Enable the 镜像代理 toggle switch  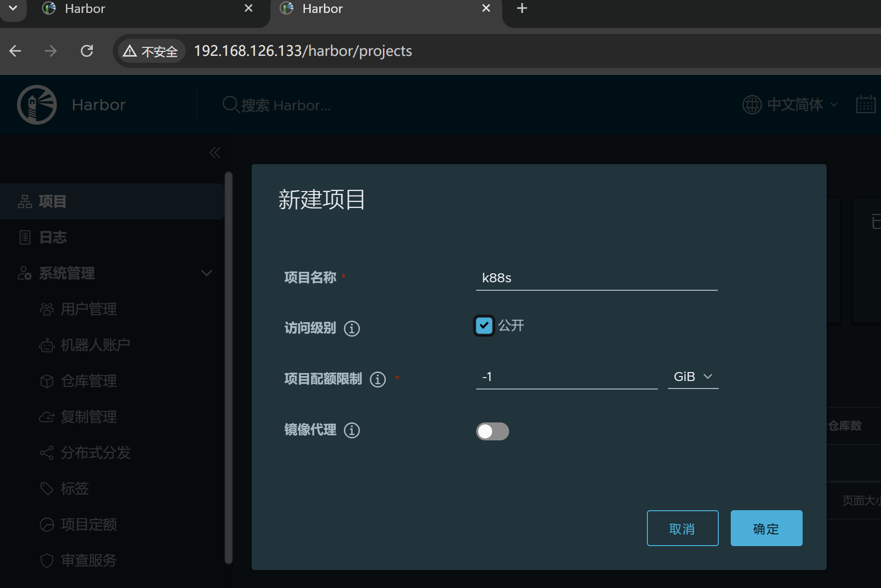click(492, 431)
